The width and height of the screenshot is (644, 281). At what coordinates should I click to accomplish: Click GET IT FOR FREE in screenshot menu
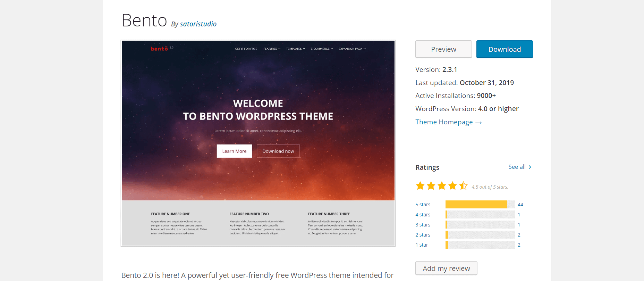click(246, 49)
